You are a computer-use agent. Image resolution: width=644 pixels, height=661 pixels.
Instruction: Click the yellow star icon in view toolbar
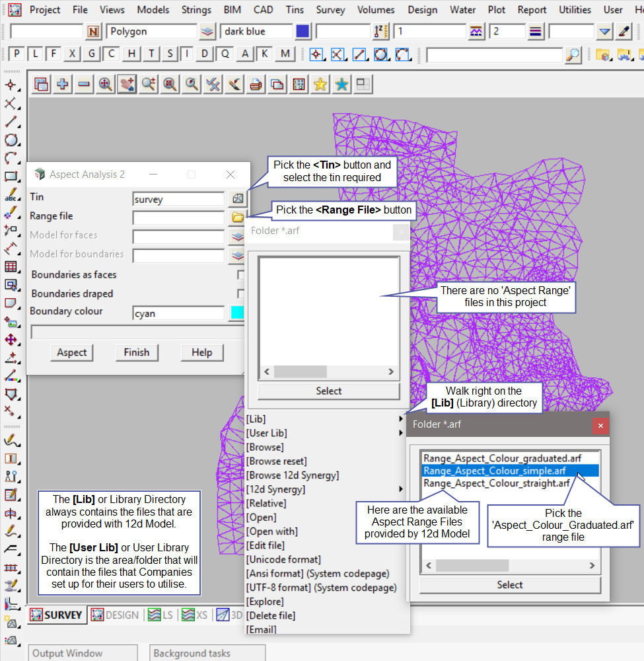click(320, 85)
